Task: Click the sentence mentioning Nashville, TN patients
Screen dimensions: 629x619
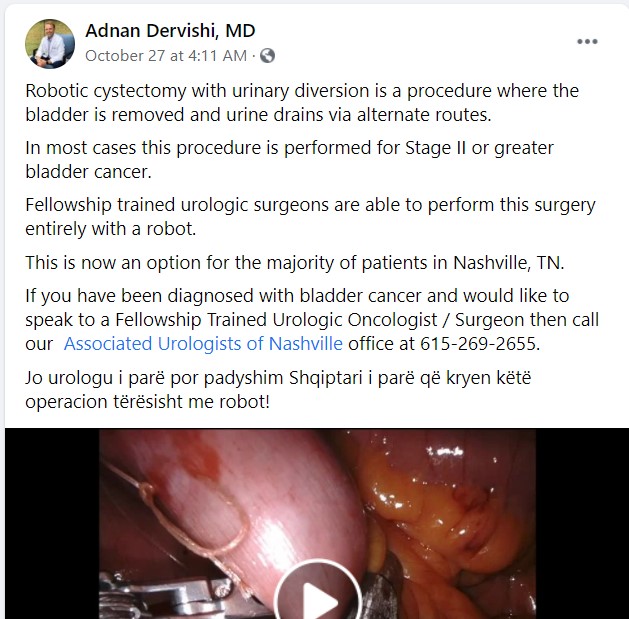Action: [x=295, y=263]
